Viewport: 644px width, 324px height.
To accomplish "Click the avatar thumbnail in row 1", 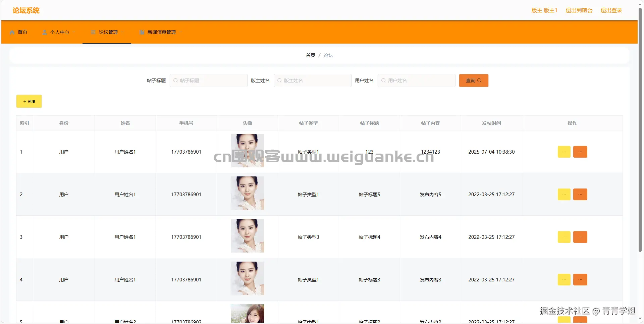I will 248,151.
